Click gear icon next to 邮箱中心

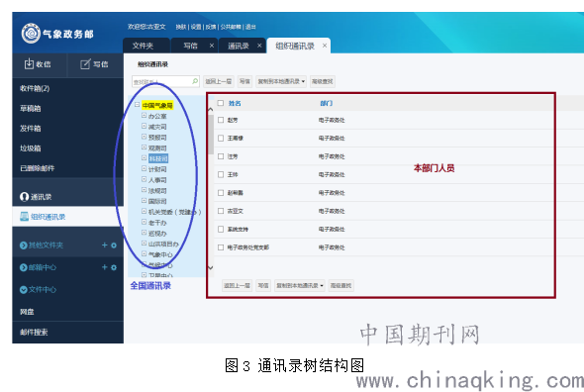(x=114, y=267)
